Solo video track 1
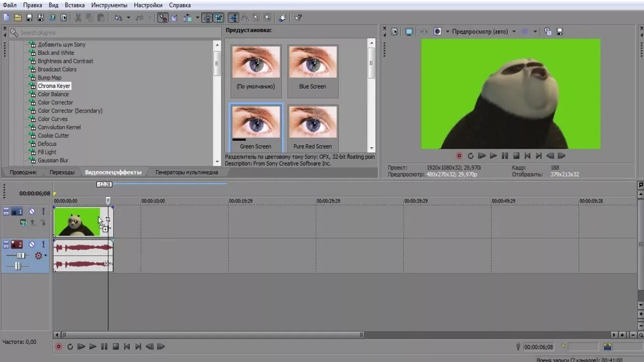This screenshot has width=644, height=362. [43, 211]
